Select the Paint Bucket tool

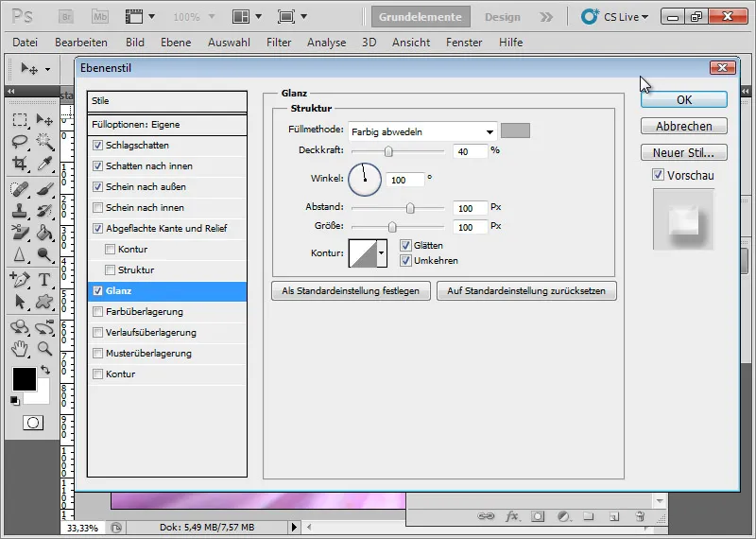click(x=44, y=233)
